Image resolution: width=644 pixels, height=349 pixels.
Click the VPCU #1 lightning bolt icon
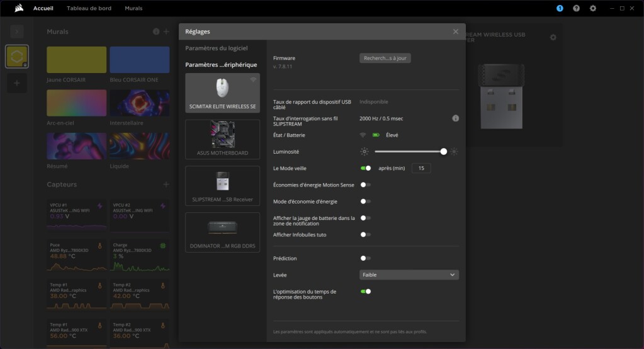100,206
